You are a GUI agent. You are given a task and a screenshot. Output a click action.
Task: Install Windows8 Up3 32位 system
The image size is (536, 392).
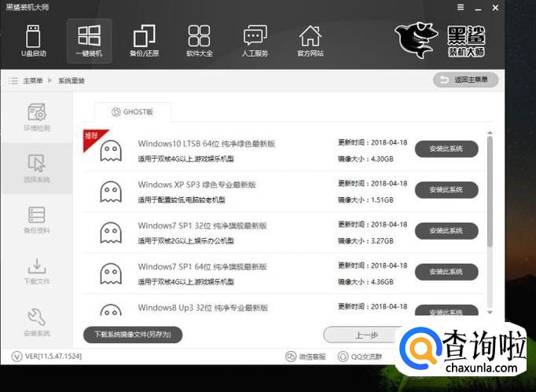click(446, 310)
